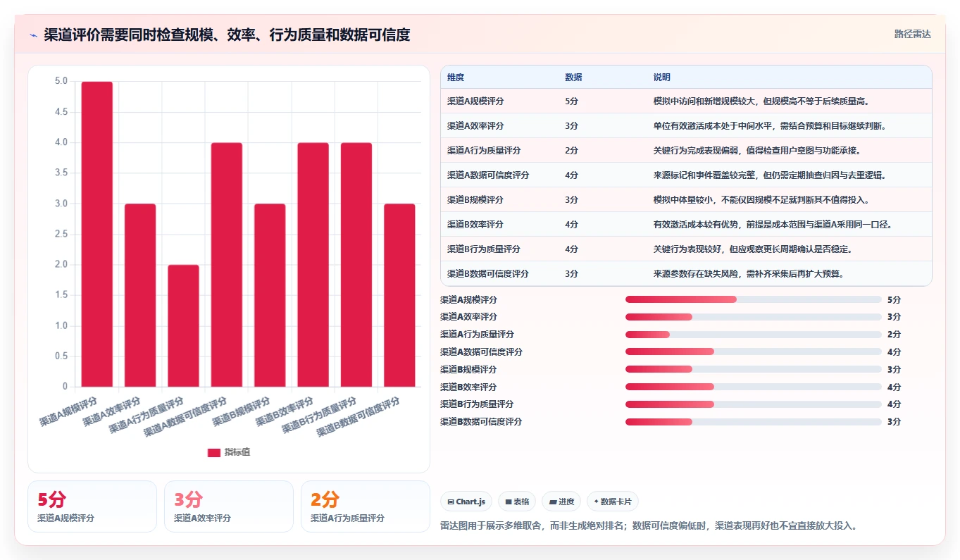Click the 渠道B数据可信度评分 progress bar
The height and width of the screenshot is (560, 960).
point(753,422)
